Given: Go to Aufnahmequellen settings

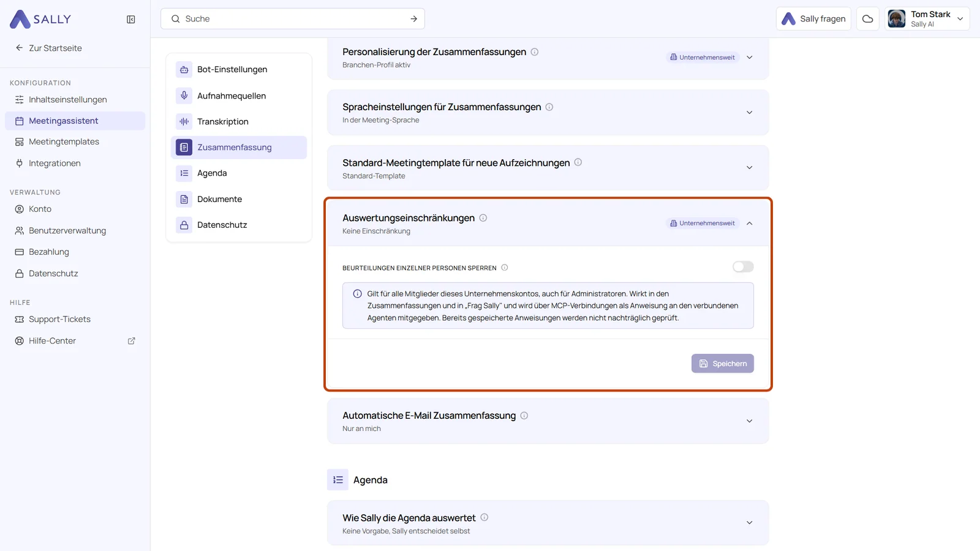Looking at the screenshot, I should point(239,96).
